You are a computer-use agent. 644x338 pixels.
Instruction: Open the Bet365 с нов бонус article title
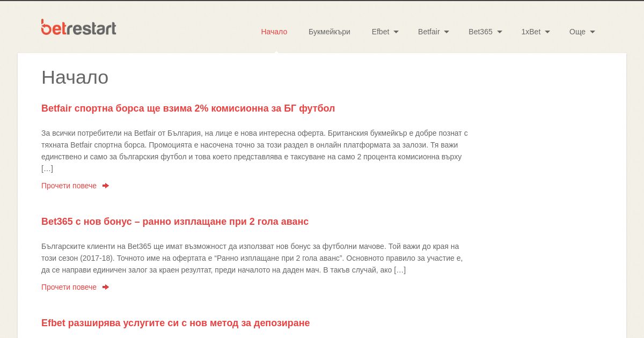tap(175, 222)
